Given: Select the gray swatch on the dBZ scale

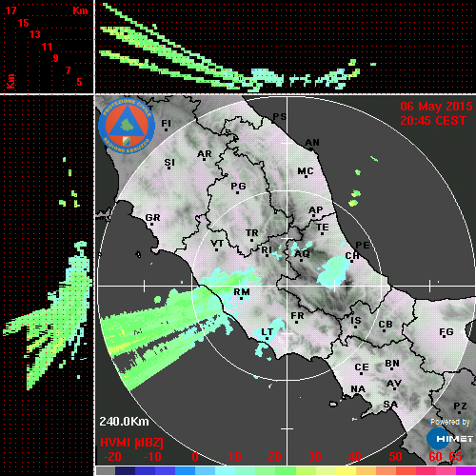Looking at the screenshot, I should pos(106,471).
